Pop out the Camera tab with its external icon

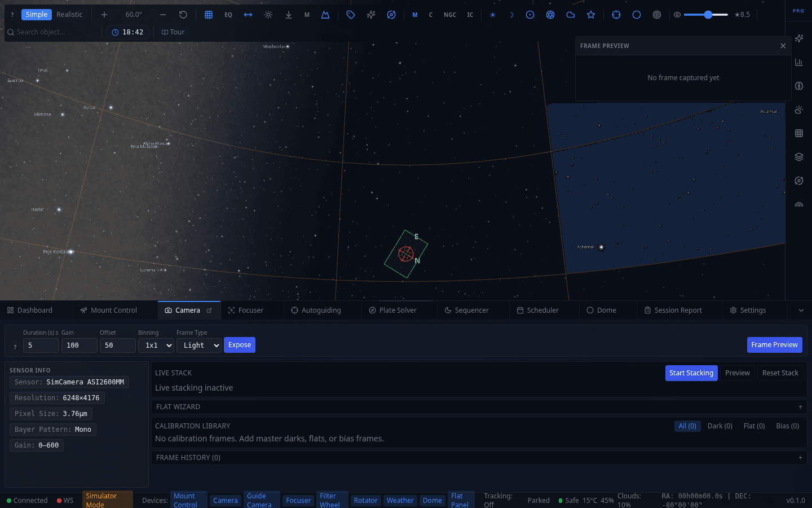[x=209, y=310]
